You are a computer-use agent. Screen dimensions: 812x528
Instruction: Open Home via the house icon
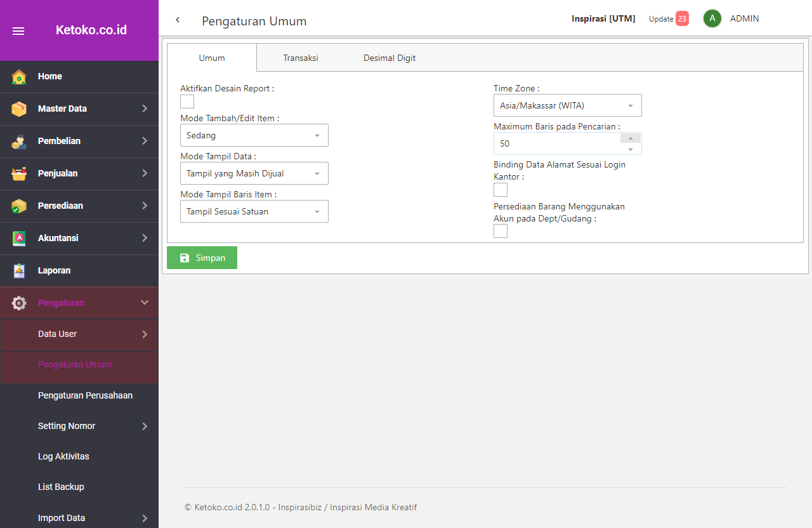pos(19,77)
